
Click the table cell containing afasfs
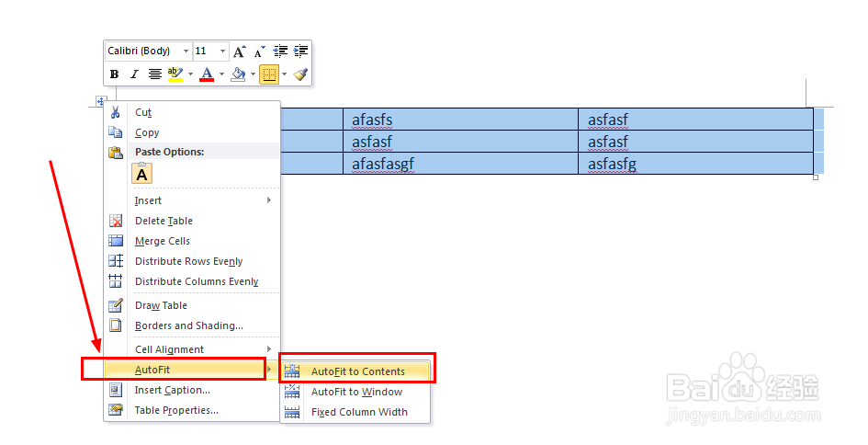(460, 120)
